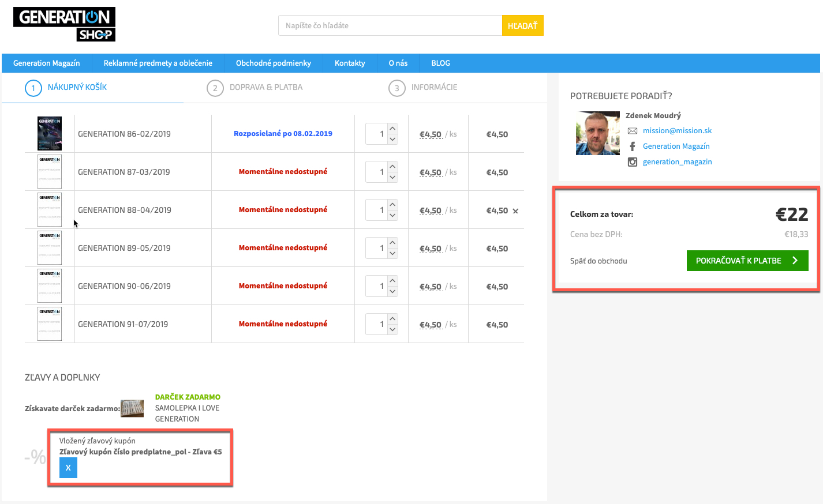The image size is (823, 504).
Task: Click the quantity field of GENERATION 91-07/2019
Action: pyautogui.click(x=376, y=324)
